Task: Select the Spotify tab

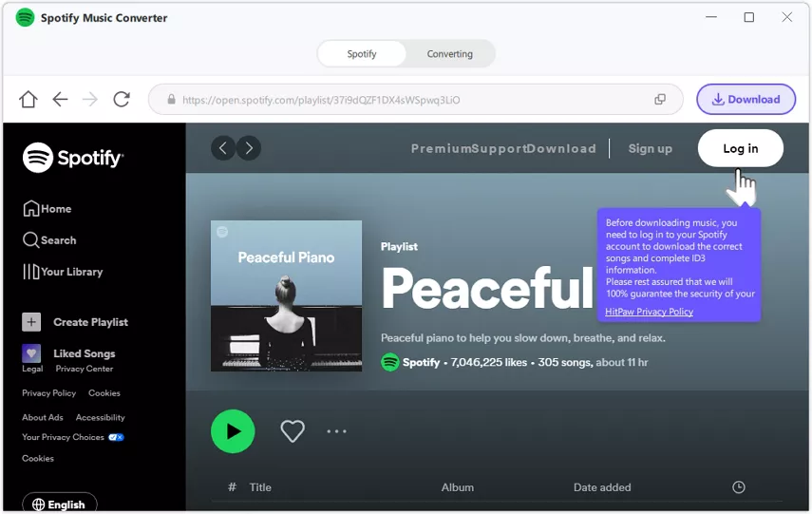Action: coord(362,54)
